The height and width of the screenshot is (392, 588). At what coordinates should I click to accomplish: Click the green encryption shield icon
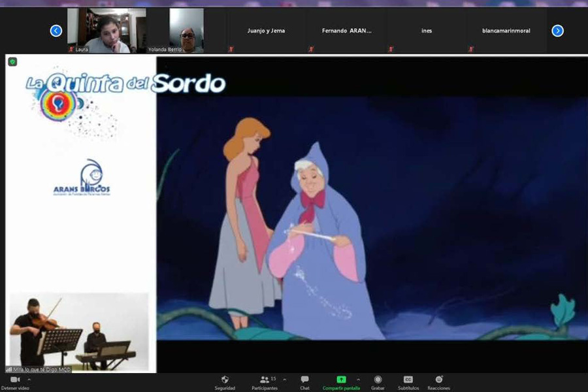(12, 62)
